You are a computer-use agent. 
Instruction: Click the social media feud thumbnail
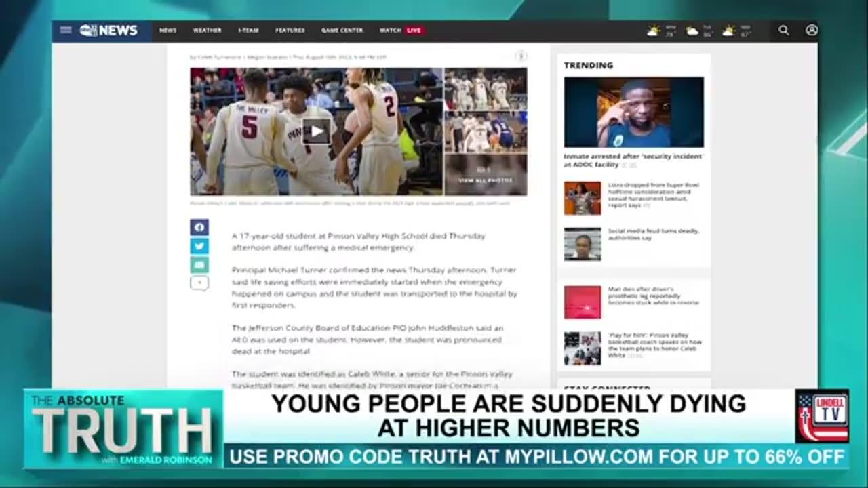[x=583, y=244]
